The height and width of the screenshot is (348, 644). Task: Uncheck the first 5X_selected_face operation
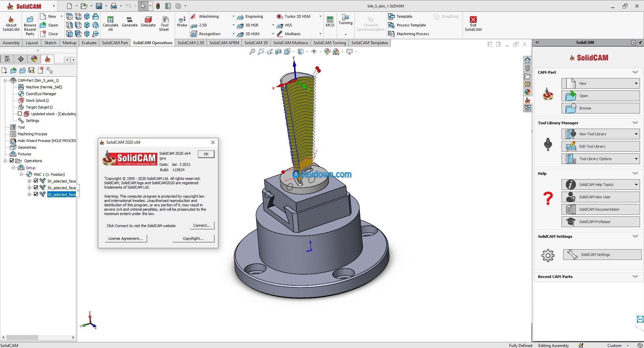(x=36, y=181)
